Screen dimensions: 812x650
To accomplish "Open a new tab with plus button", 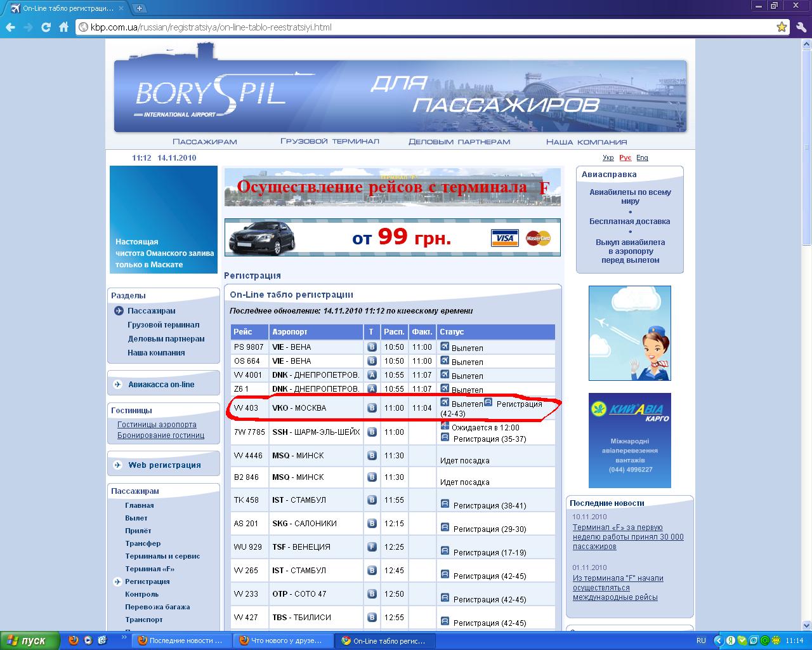I will click(x=139, y=8).
